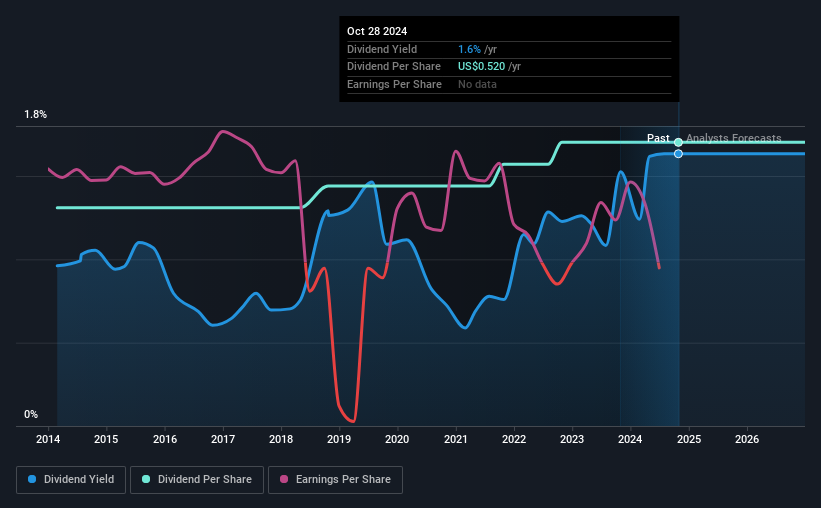Image resolution: width=821 pixels, height=508 pixels.
Task: Click the 2015 x-axis label
Action: point(106,439)
